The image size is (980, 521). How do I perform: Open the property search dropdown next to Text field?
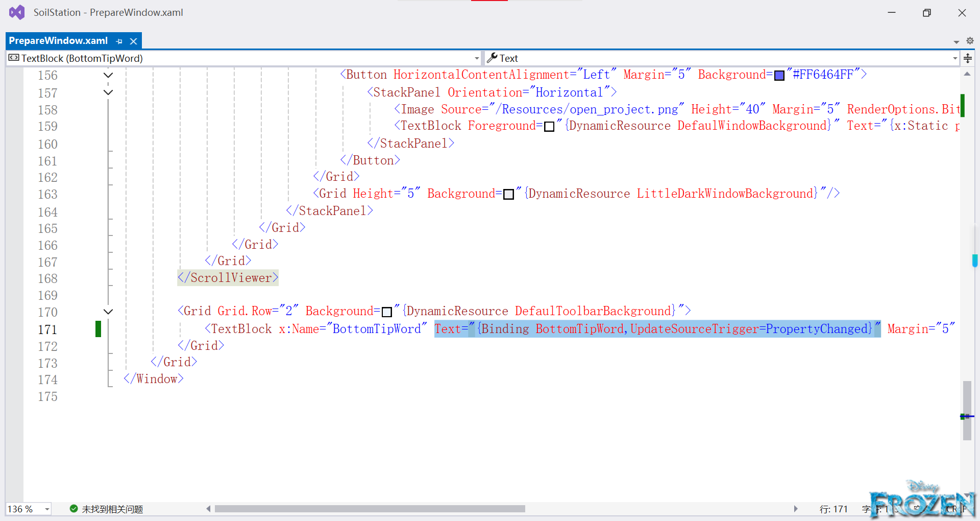point(955,58)
